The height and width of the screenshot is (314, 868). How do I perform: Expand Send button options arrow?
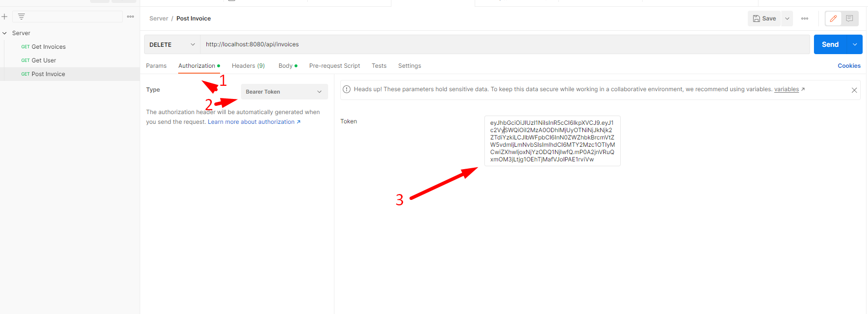855,44
